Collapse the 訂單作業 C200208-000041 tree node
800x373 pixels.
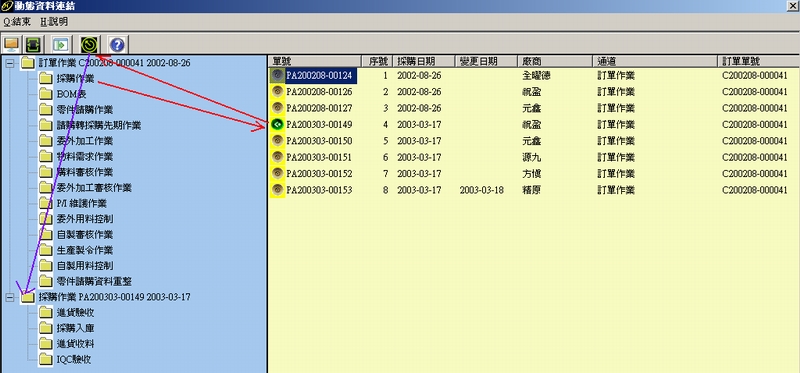coord(10,63)
